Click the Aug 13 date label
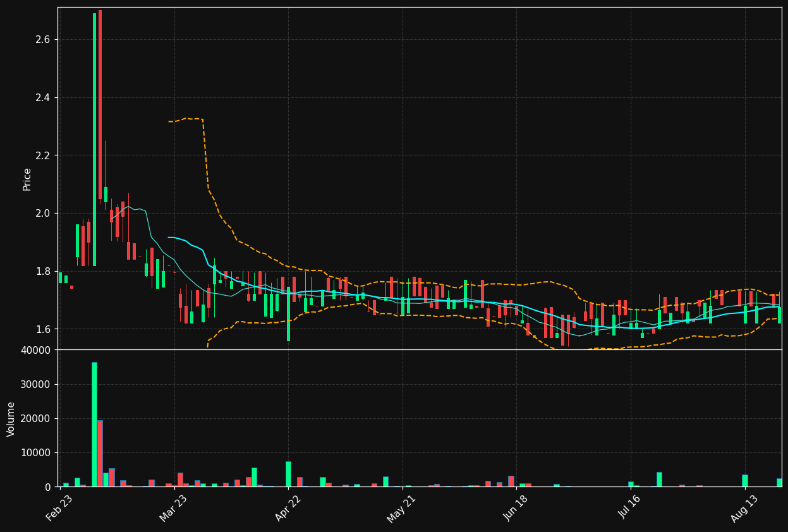Image resolution: width=788 pixels, height=532 pixels. [x=744, y=508]
